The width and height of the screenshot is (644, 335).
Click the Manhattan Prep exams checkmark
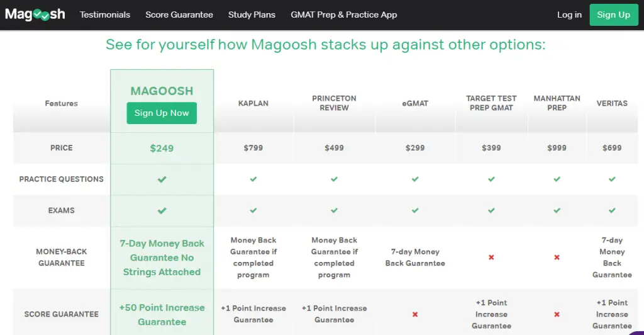click(x=557, y=210)
